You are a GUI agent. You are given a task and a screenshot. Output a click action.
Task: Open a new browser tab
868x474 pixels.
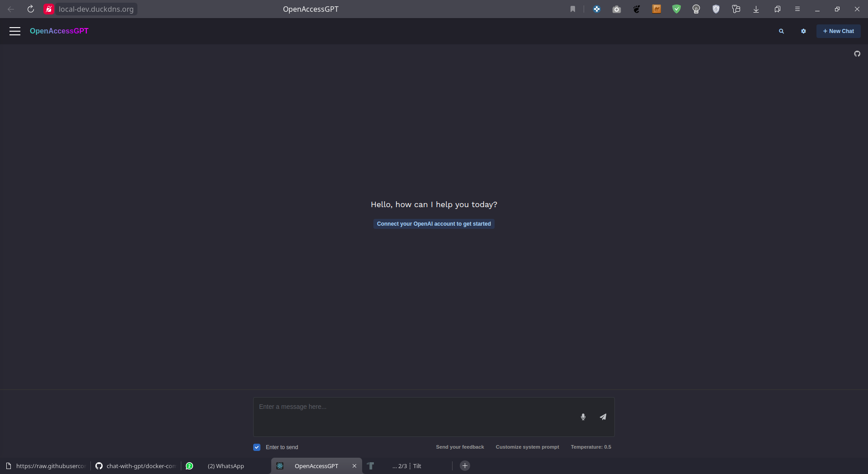click(x=465, y=466)
